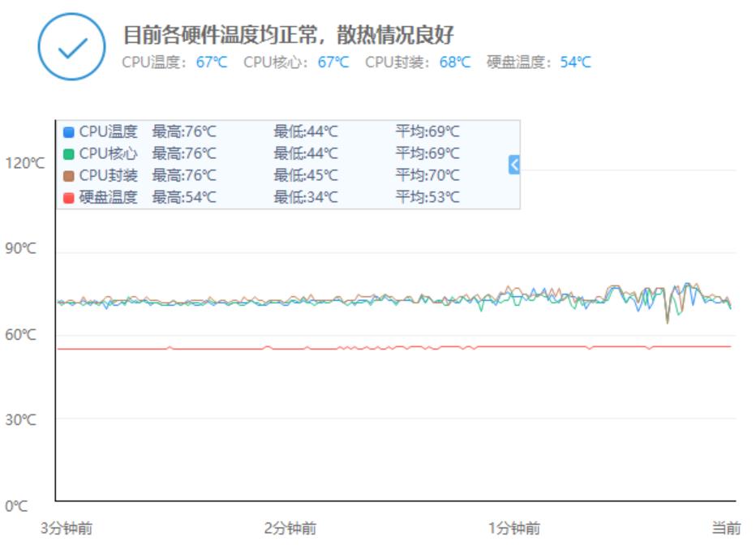
Task: Click the 硬盘温度 54℃ reading in header
Action: 575,62
